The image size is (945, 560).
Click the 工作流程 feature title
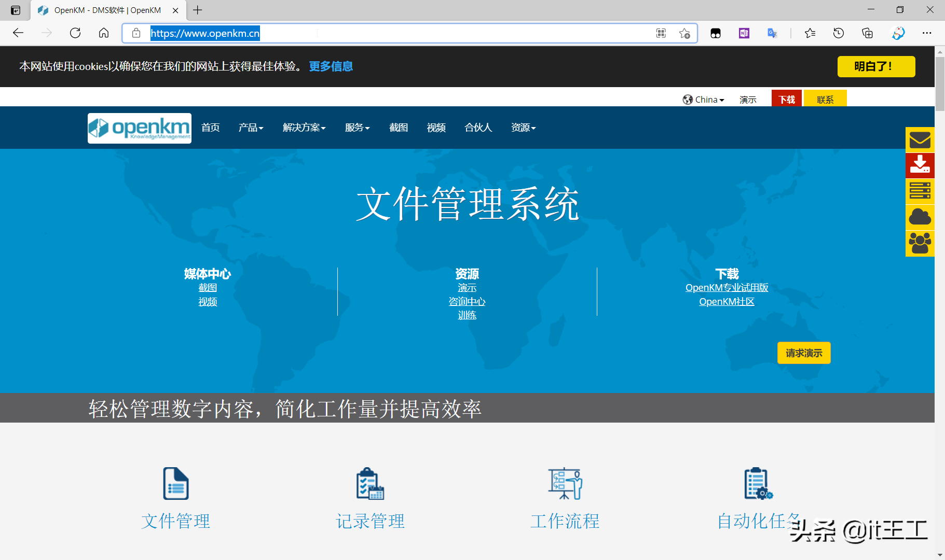click(565, 521)
